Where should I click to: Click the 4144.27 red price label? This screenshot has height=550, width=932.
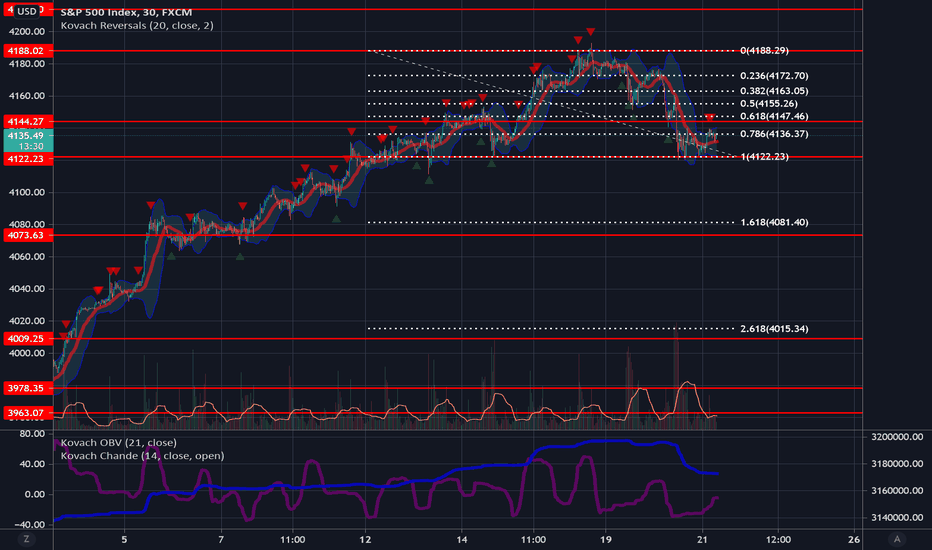coord(27,121)
